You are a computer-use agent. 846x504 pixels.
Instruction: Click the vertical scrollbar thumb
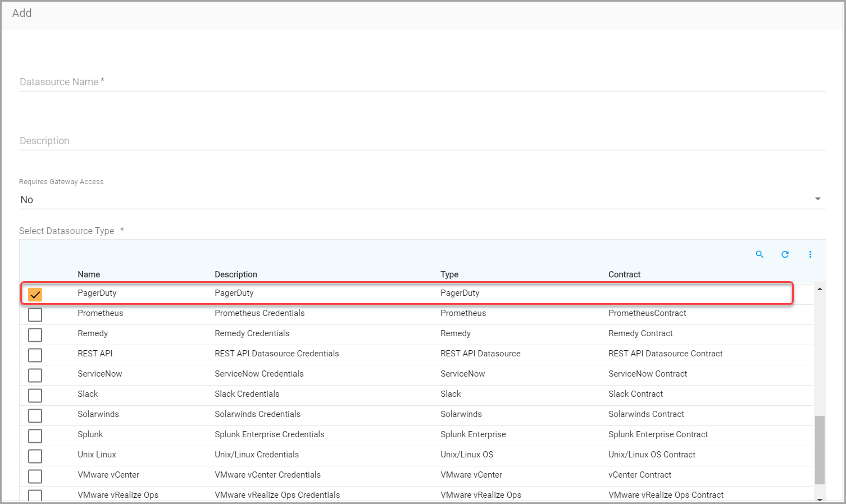[820, 450]
